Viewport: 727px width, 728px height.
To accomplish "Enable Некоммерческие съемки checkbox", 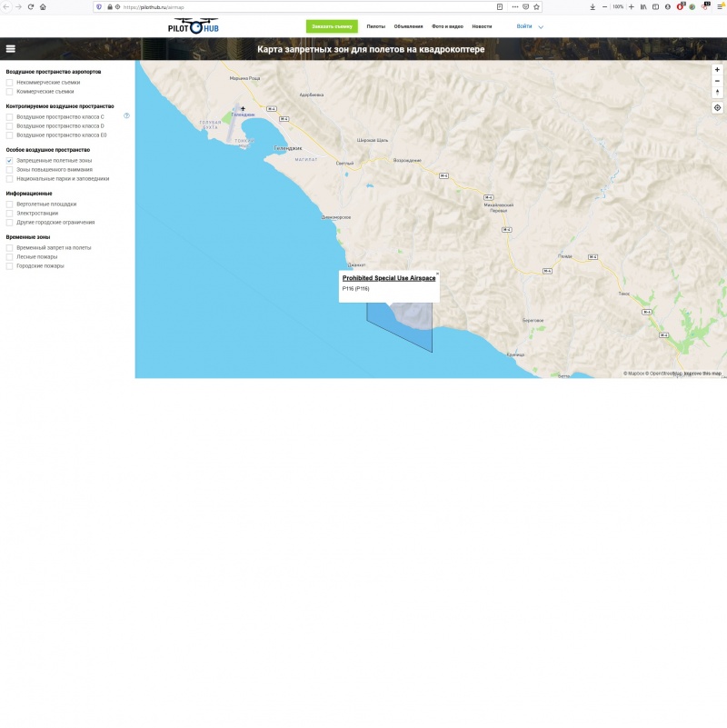I will 9,83.
